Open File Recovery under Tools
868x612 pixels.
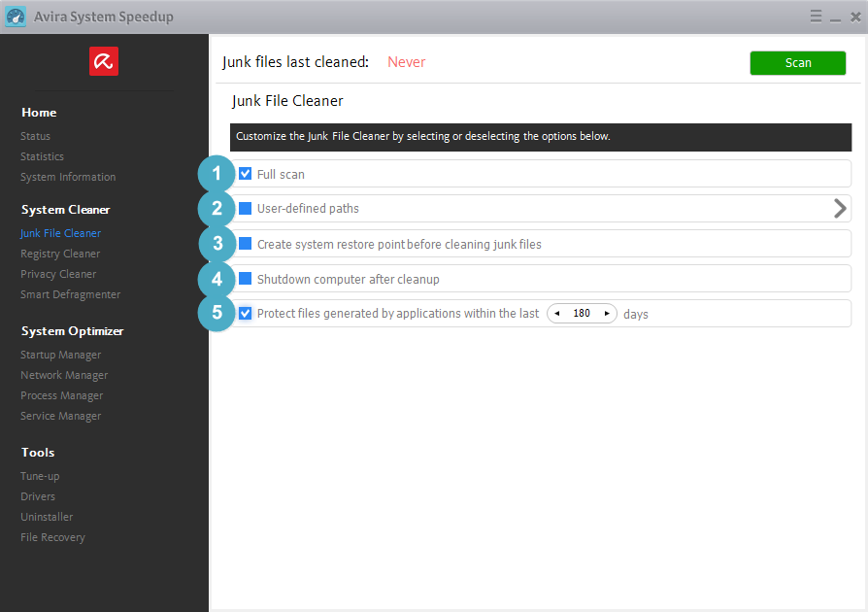click(x=52, y=537)
